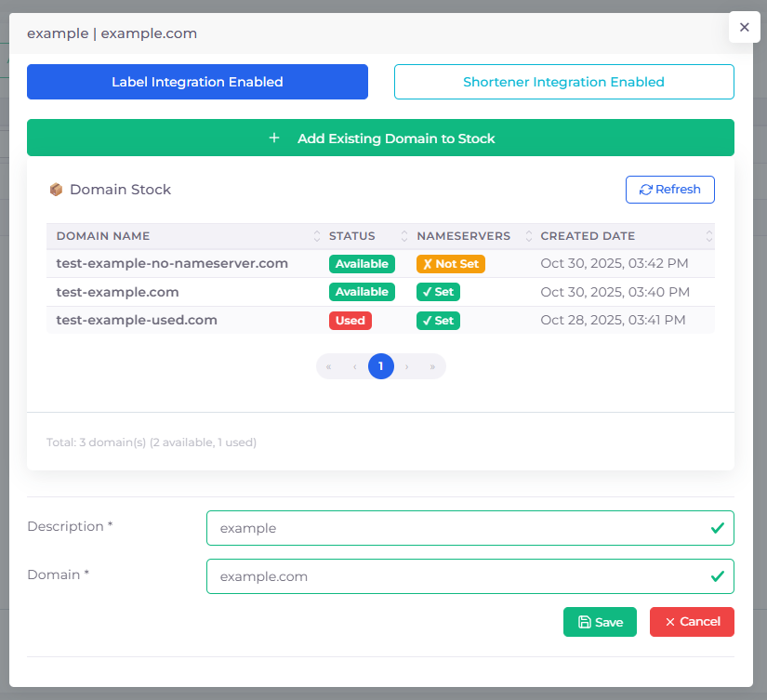Screen dimensions: 767x700
Task: Sort by Domain Name column arrows
Action: point(317,236)
